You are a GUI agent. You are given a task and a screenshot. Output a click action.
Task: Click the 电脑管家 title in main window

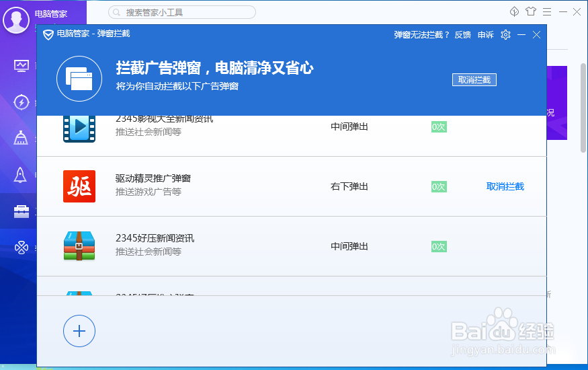50,14
